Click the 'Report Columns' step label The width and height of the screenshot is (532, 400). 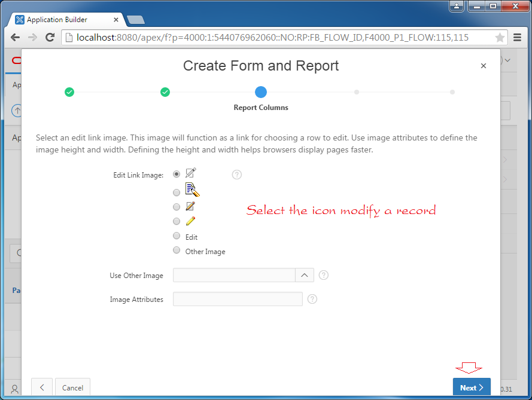[261, 108]
